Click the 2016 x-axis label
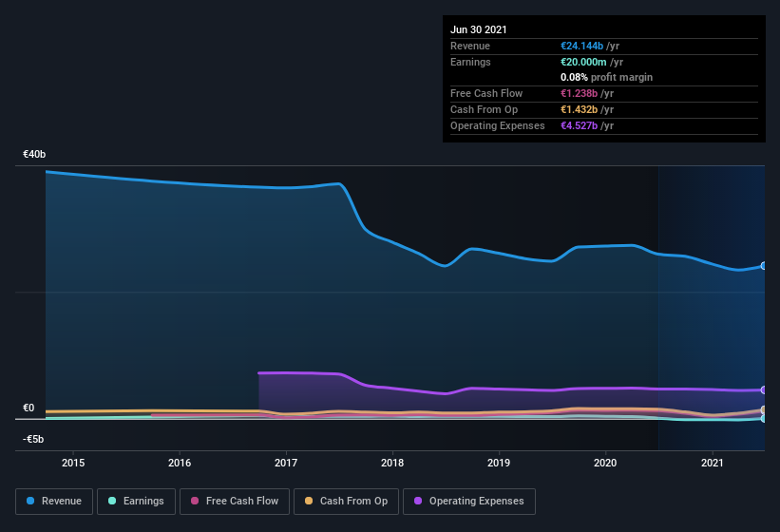 pos(180,463)
